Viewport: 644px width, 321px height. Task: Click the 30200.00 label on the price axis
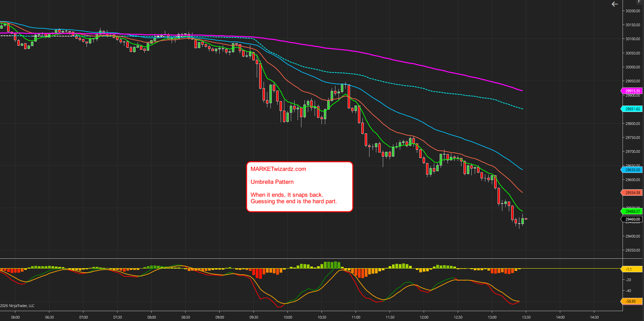632,11
